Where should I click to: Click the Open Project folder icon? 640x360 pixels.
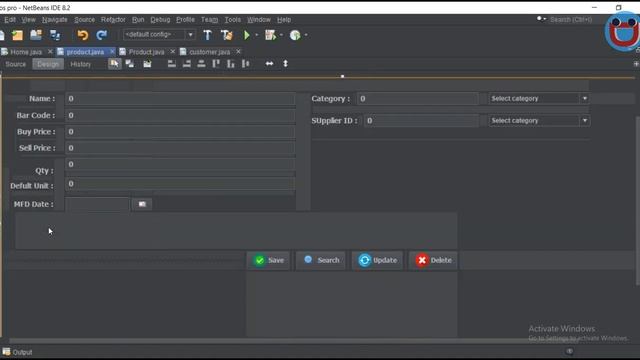pyautogui.click(x=36, y=35)
